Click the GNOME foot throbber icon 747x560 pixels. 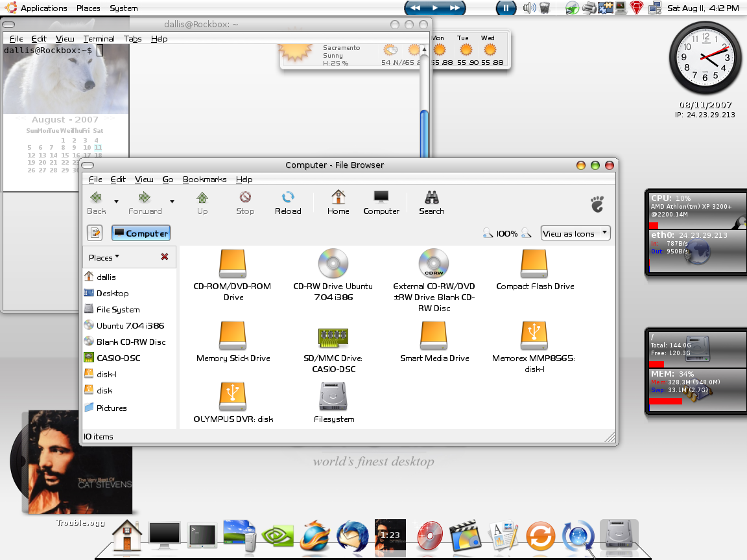(x=597, y=204)
